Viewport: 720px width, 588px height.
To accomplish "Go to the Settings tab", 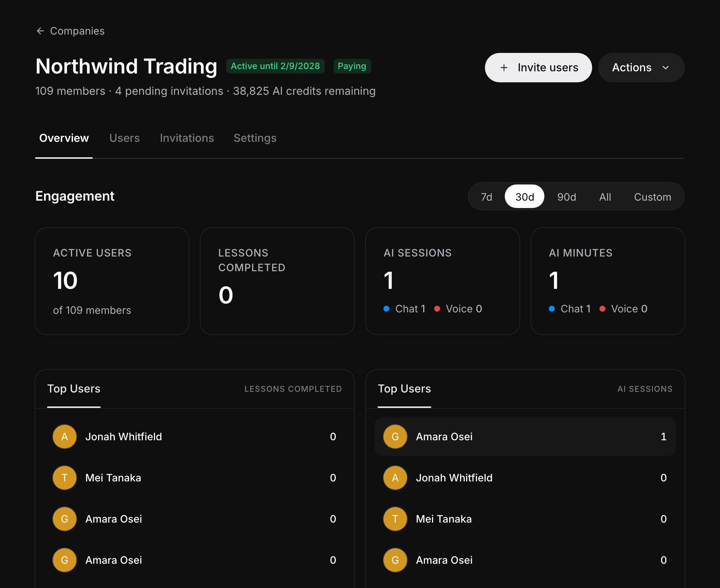I will click(255, 138).
